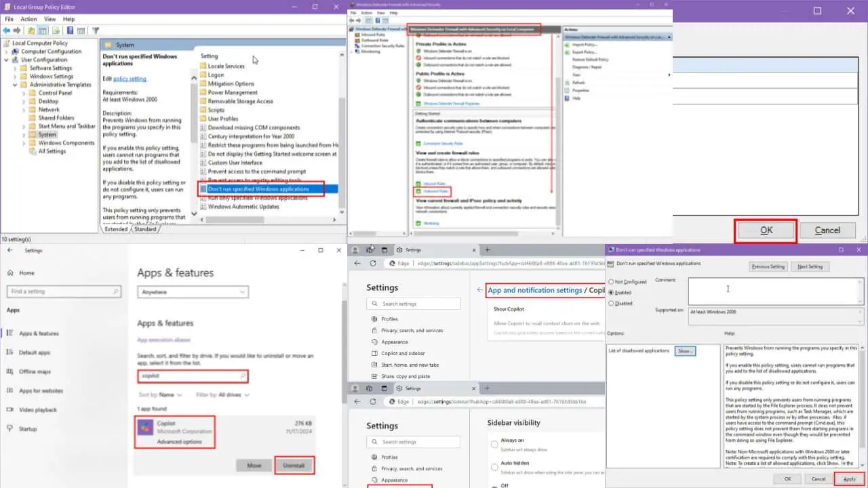Open Startup in the Settings sidebar
The image size is (868, 488).
28,428
